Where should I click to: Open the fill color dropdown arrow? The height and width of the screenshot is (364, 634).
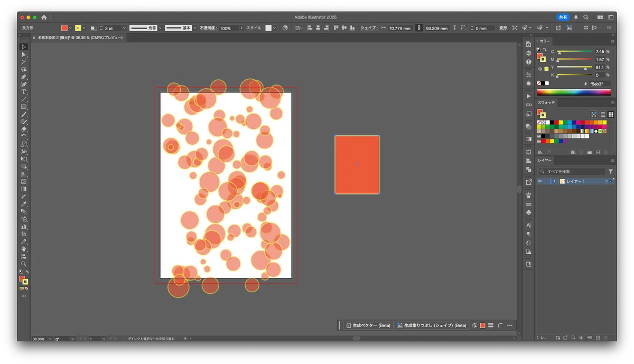coord(70,28)
